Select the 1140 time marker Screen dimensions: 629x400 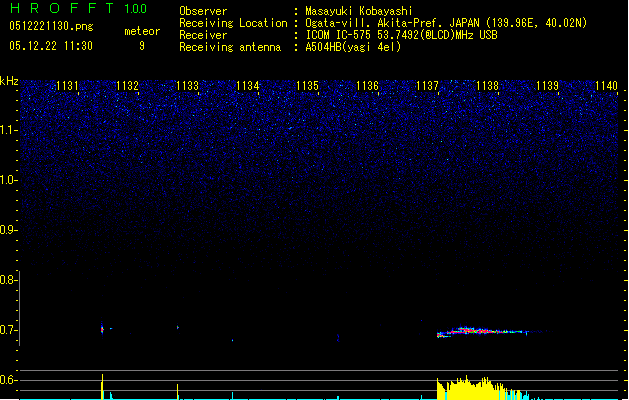(607, 87)
